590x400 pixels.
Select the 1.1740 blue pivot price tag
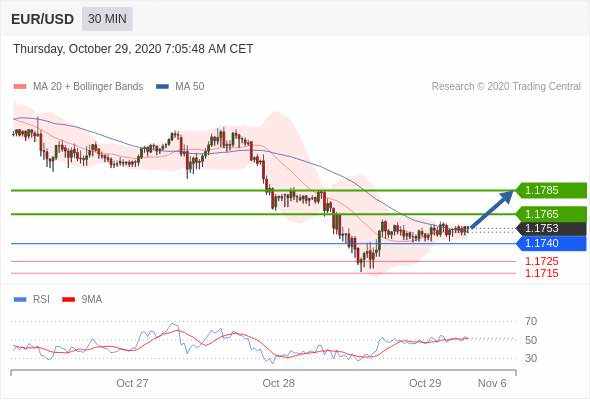click(552, 243)
